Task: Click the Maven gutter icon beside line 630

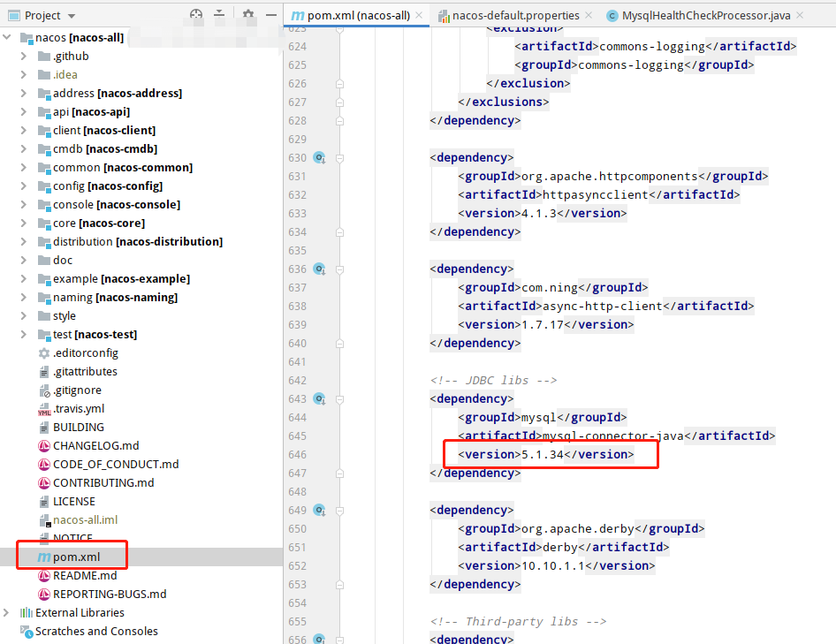Action: 318,157
